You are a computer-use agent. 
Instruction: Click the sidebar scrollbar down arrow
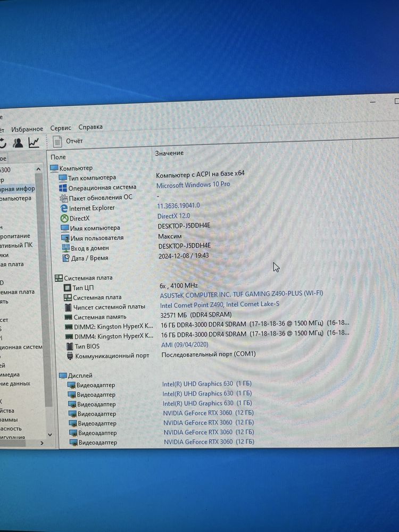[x=50, y=434]
